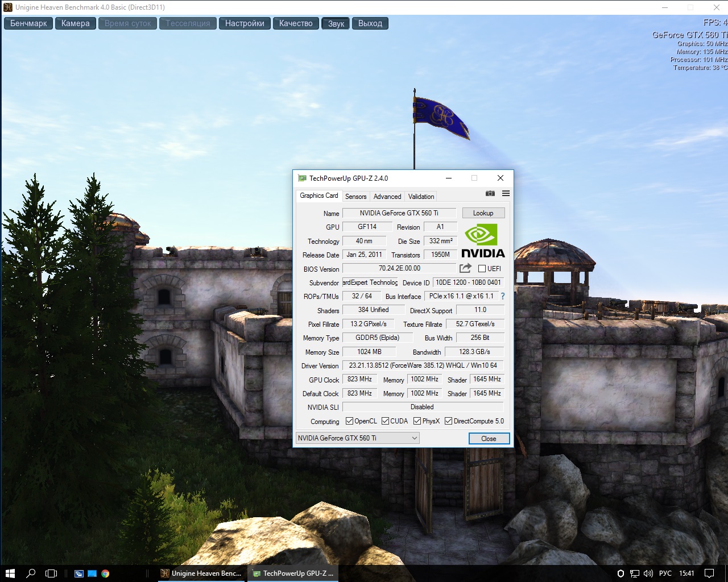
Task: Open Камера menu in Heaven
Action: point(76,23)
